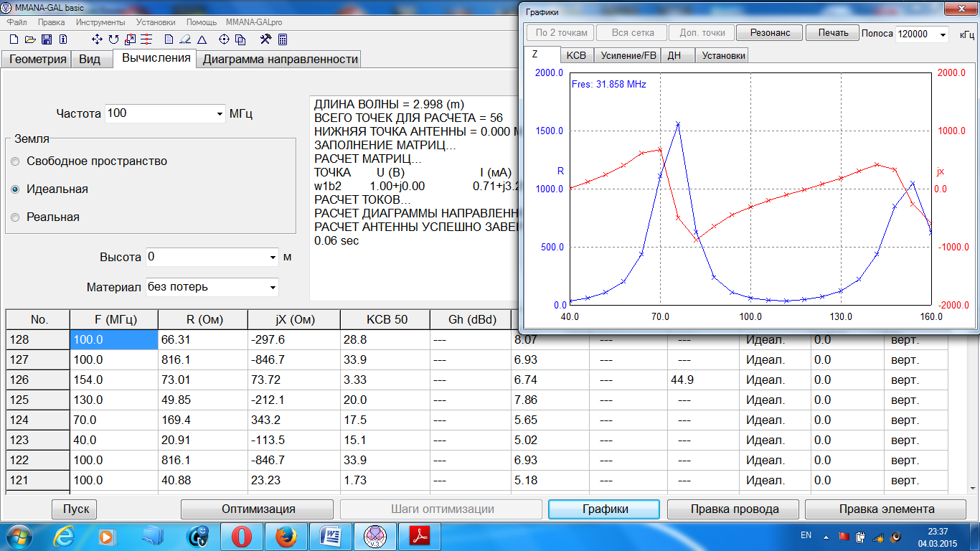
Task: Open the Opera browser taskbar icon
Action: click(x=242, y=536)
